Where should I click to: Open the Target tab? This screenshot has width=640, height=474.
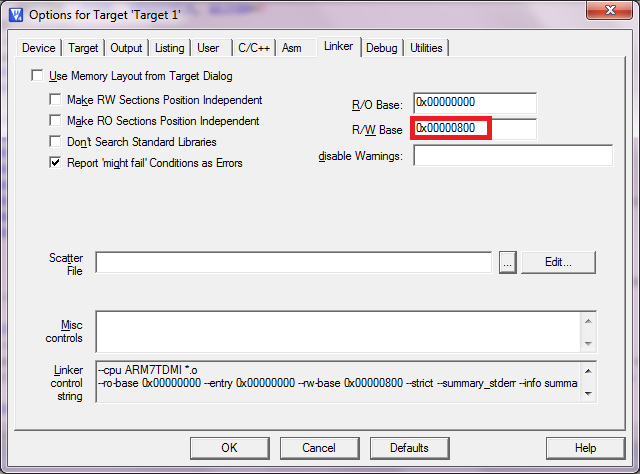[x=84, y=48]
